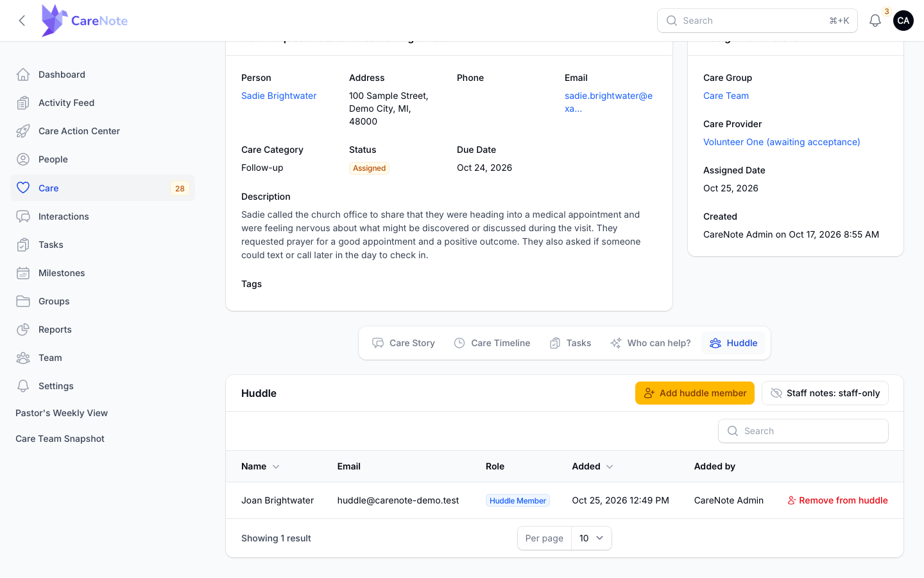This screenshot has width=924, height=578.
Task: Remove Joan Brightwater from huddle
Action: (837, 500)
